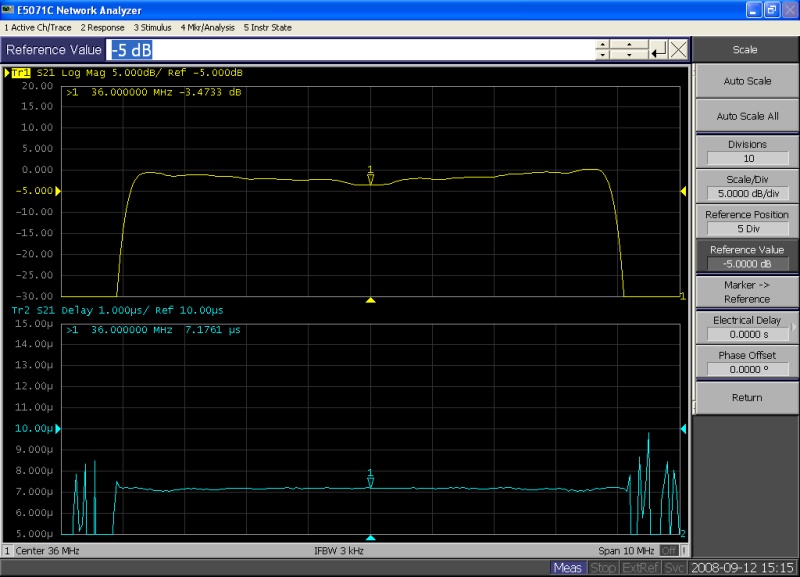Click marker 1 on the yellow S21 trace
The image size is (800, 577).
371,179
